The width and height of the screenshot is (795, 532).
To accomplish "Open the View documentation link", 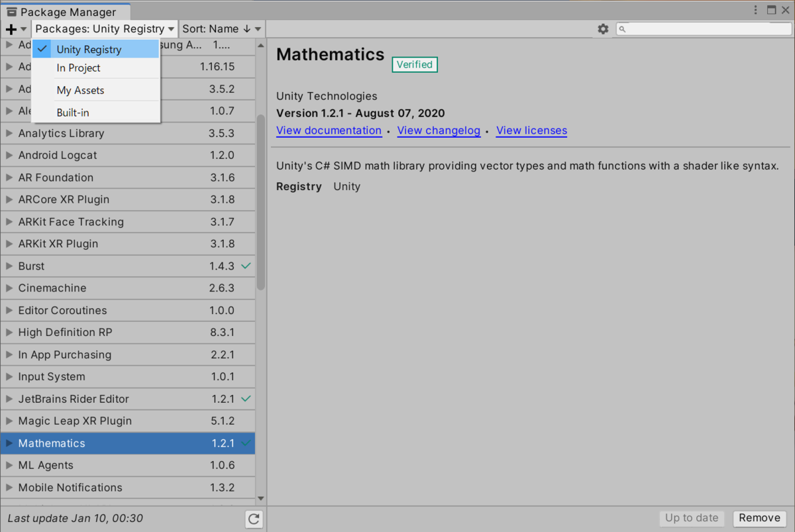I will [329, 131].
